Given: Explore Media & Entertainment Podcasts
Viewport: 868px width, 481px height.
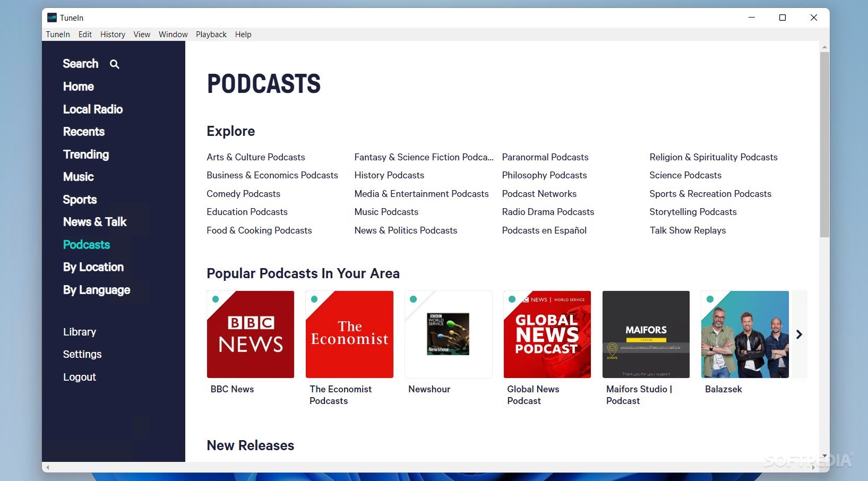Looking at the screenshot, I should click(x=422, y=194).
